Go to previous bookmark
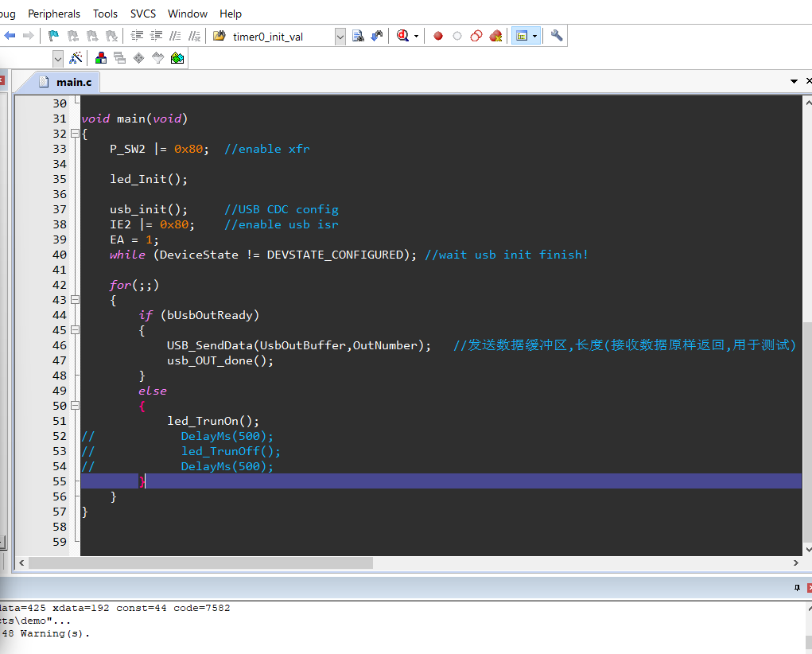Image resolution: width=812 pixels, height=654 pixels. click(73, 36)
